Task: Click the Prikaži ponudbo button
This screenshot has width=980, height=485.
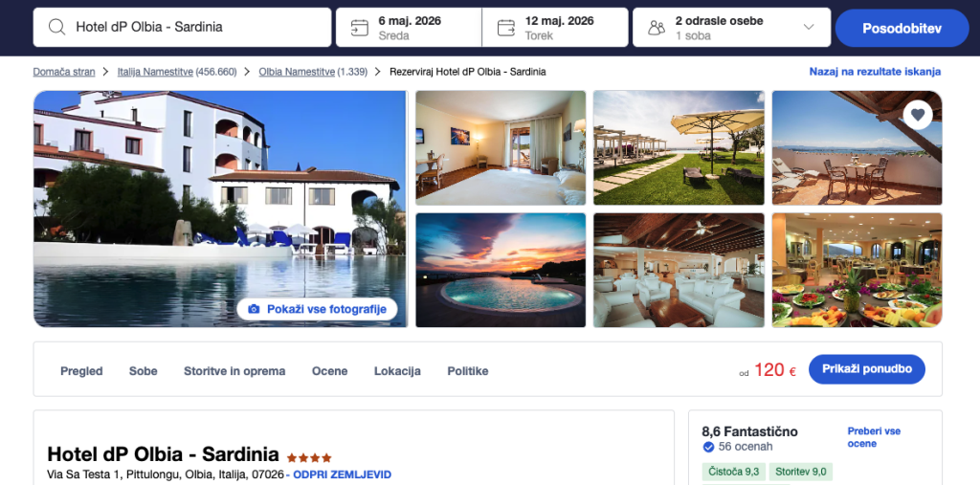Action: (867, 369)
